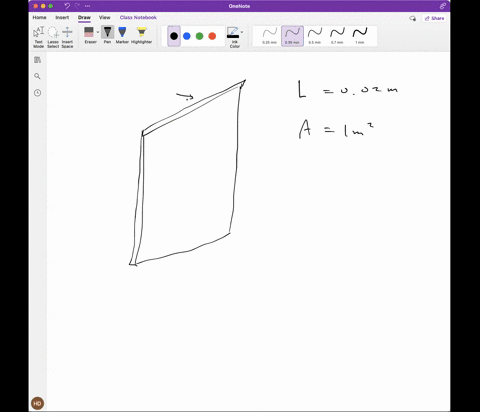
Task: Activate Text Mode tool
Action: coord(39,37)
